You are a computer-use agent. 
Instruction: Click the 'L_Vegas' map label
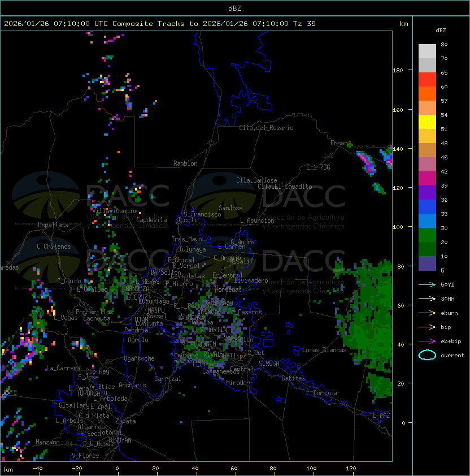click(66, 318)
